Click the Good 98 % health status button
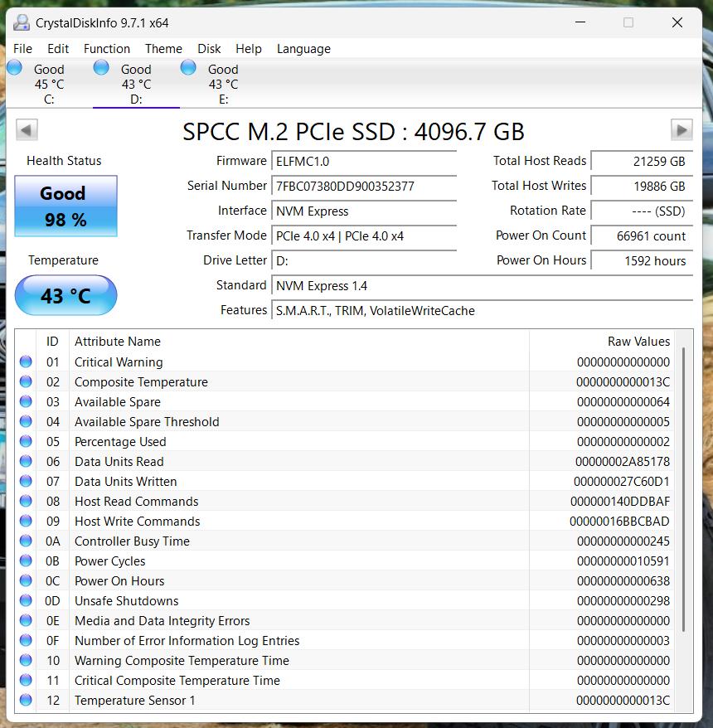The width and height of the screenshot is (713, 728). (66, 206)
